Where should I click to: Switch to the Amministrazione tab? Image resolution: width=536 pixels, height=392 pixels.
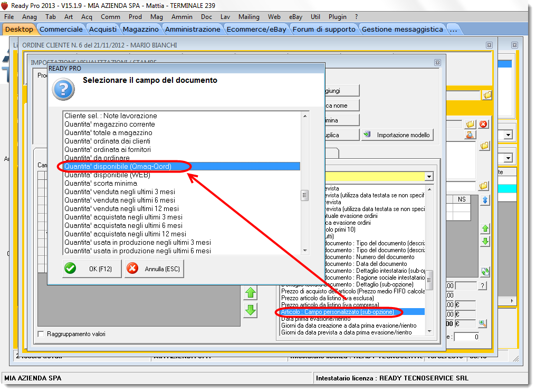coord(193,29)
